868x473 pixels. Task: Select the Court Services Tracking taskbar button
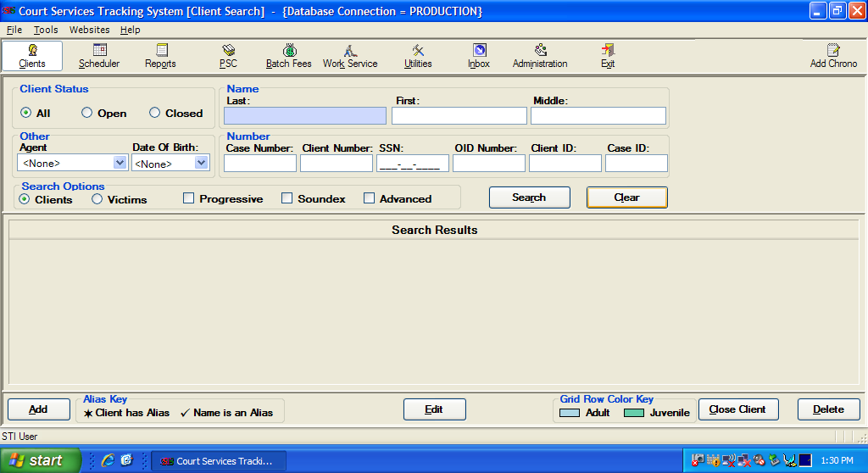[x=219, y=461]
